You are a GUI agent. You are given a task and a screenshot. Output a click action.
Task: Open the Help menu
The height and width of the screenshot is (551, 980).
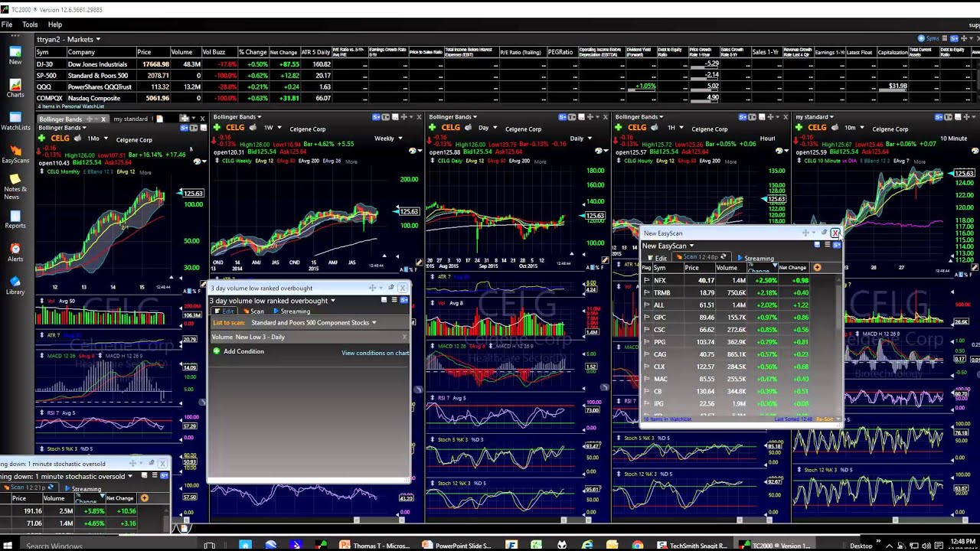click(55, 24)
